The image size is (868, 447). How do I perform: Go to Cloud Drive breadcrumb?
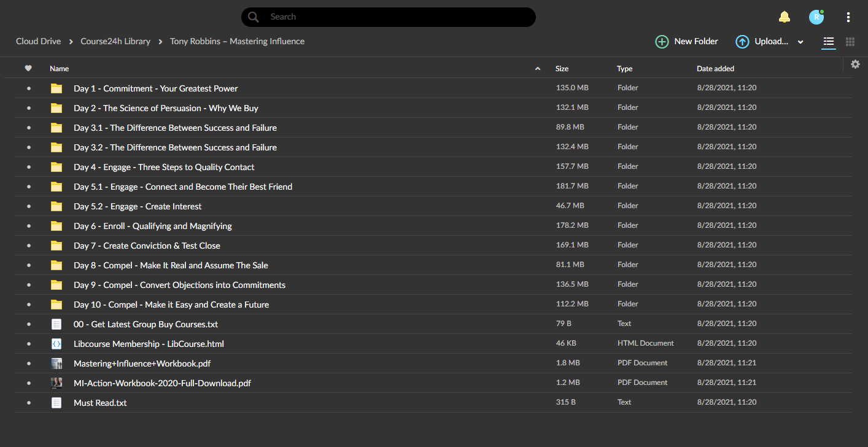pyautogui.click(x=39, y=41)
